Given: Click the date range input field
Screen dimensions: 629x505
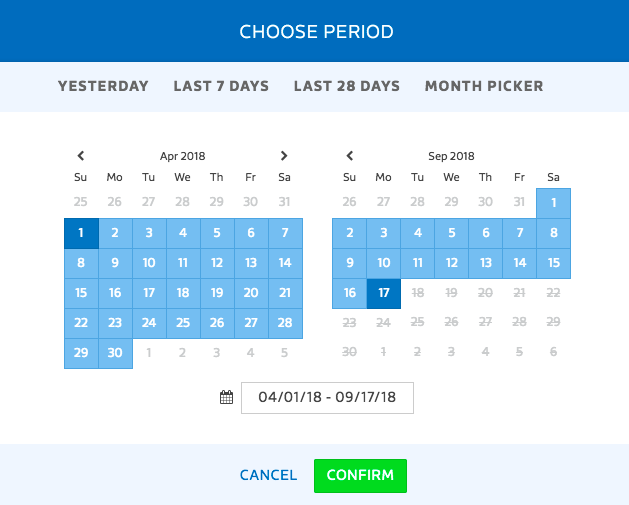Looking at the screenshot, I should (327, 398).
